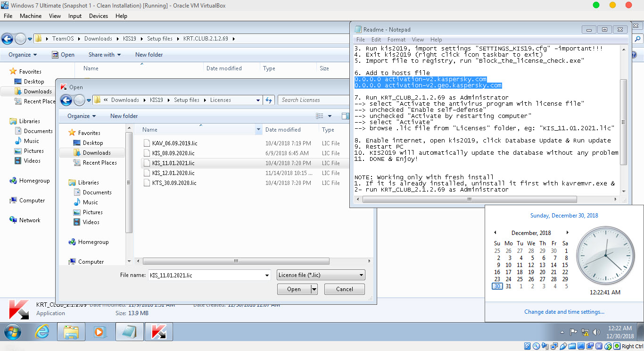This screenshot has width=644, height=351.
Task: Click the File name input field
Action: 206,275
